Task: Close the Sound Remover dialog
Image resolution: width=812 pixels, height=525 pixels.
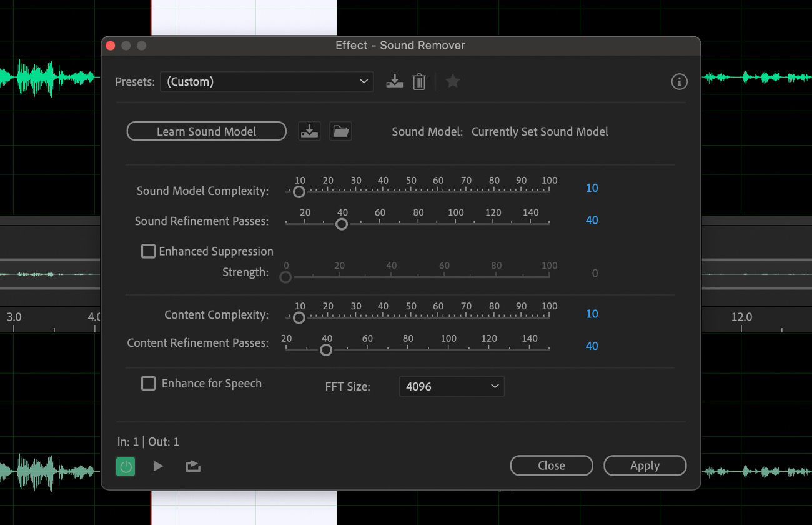Action: pyautogui.click(x=551, y=466)
